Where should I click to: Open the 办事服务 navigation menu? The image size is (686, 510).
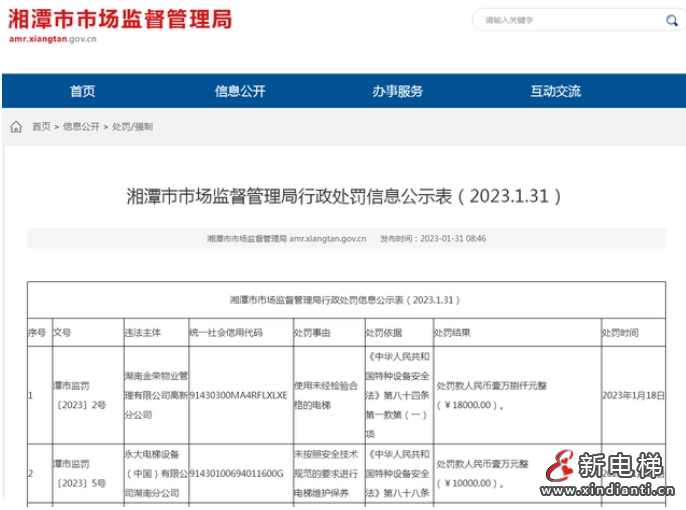click(x=398, y=91)
